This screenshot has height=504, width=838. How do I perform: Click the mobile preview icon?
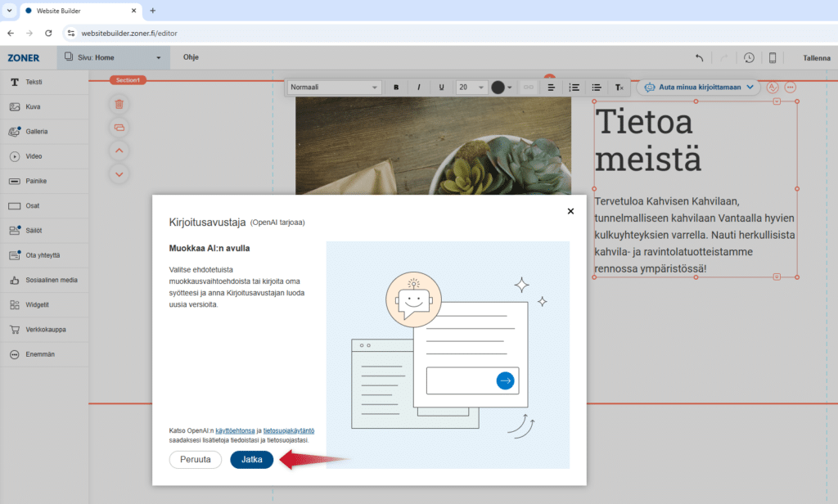coord(772,58)
